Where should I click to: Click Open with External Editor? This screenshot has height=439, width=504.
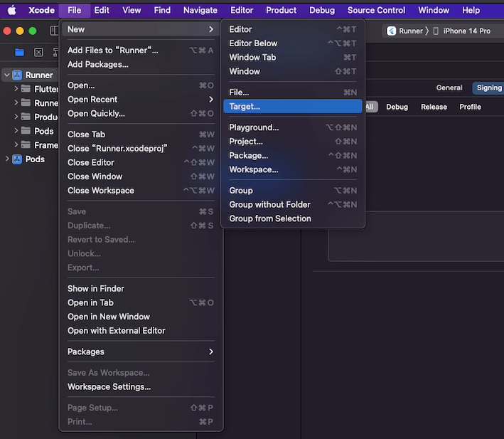point(141,331)
